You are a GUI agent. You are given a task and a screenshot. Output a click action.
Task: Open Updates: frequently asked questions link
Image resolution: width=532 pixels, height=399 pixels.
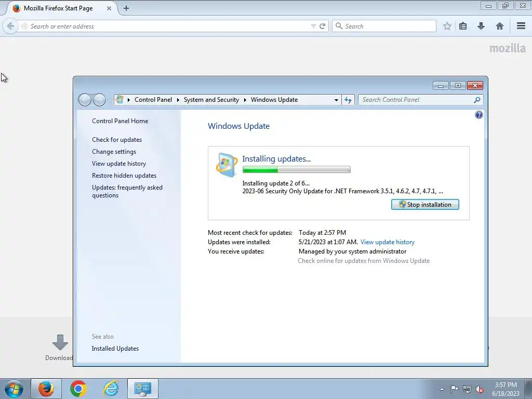pyautogui.click(x=127, y=191)
